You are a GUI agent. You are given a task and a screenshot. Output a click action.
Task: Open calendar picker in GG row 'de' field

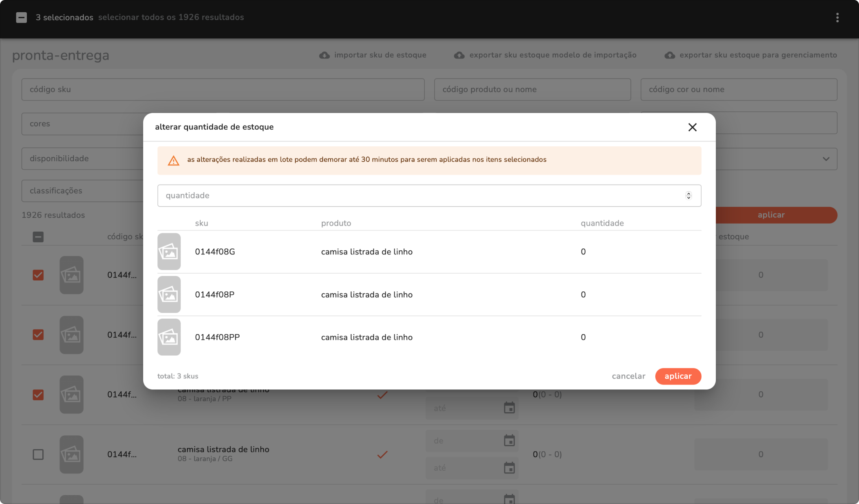coord(509,441)
